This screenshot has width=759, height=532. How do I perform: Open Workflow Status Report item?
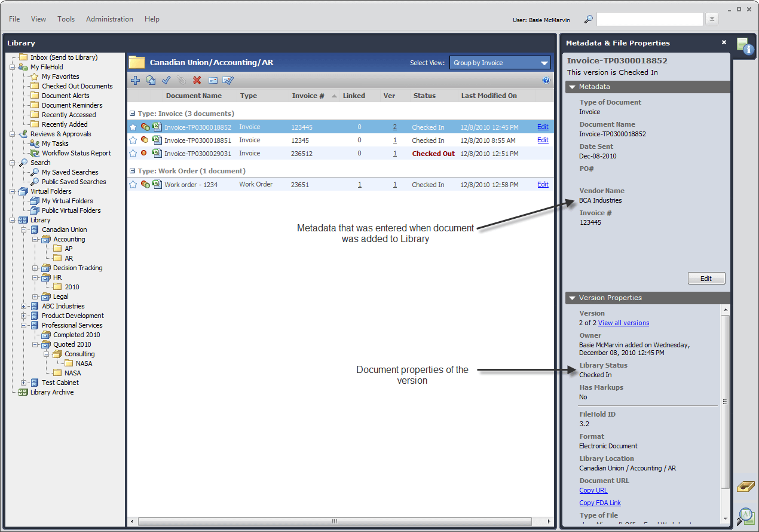coord(76,153)
